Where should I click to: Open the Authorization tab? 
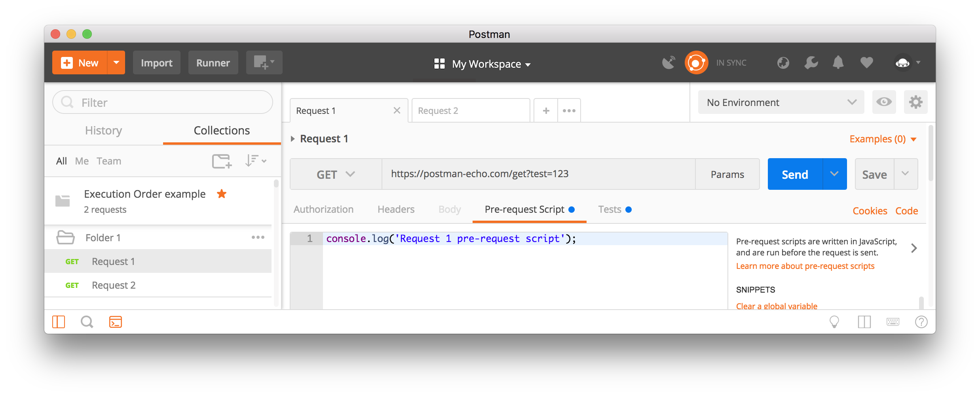pos(323,209)
